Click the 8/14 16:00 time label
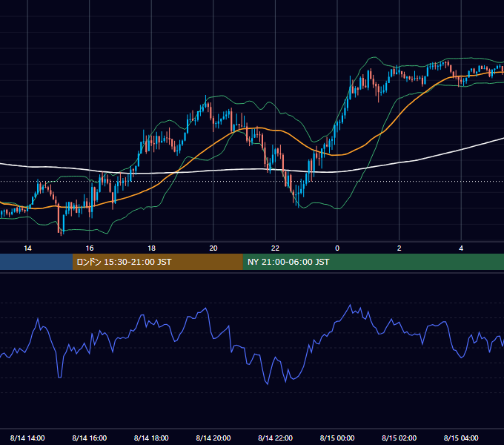The height and width of the screenshot is (445, 504). (x=90, y=438)
